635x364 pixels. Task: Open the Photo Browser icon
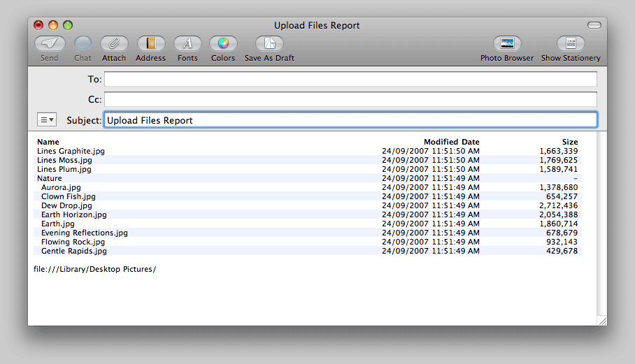(x=507, y=43)
